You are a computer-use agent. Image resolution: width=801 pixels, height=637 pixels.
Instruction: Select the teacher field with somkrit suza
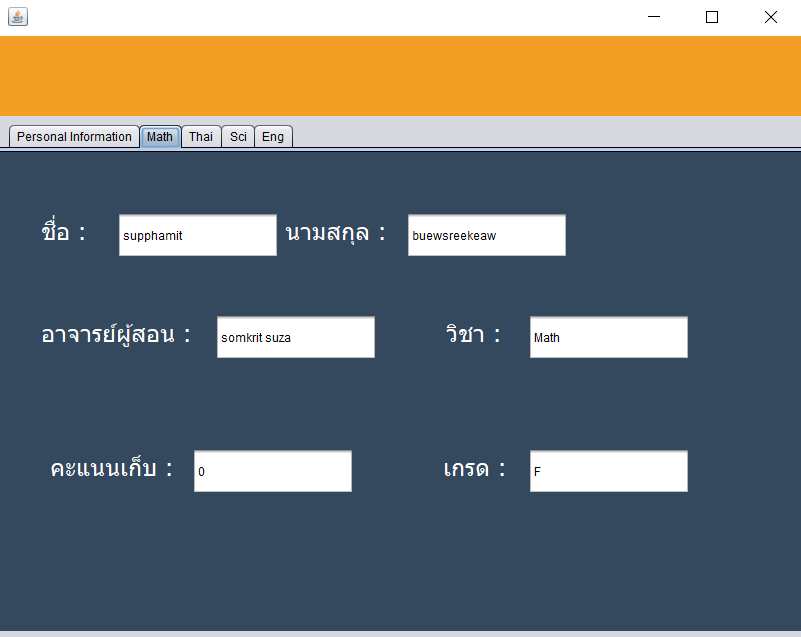tap(295, 337)
